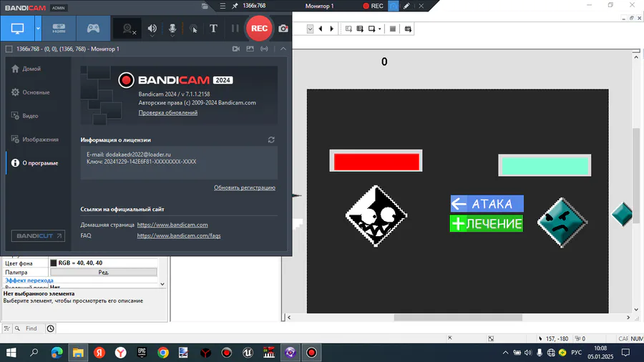
Task: Open Windows Start menu
Action: pyautogui.click(x=11, y=353)
